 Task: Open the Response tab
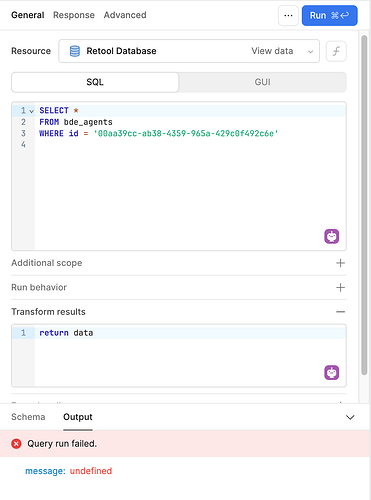tap(74, 15)
